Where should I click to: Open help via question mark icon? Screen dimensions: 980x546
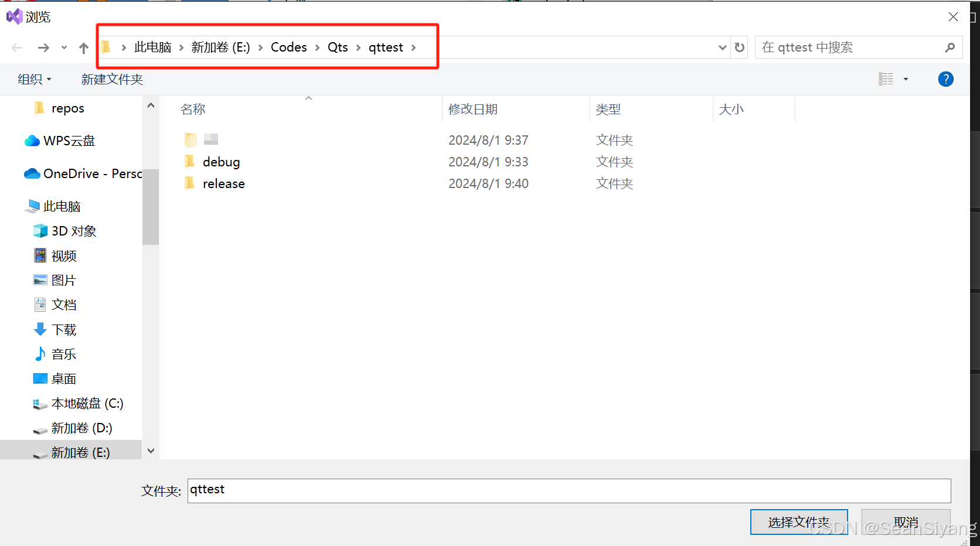click(945, 79)
